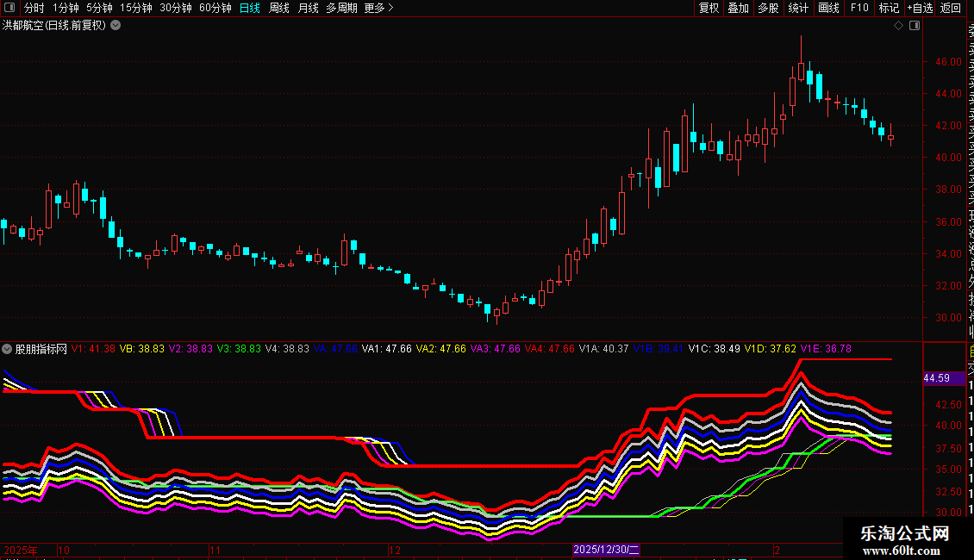Screen dimensions: 974x560
Task: Select the 15分钟 period tab
Action: [x=136, y=8]
